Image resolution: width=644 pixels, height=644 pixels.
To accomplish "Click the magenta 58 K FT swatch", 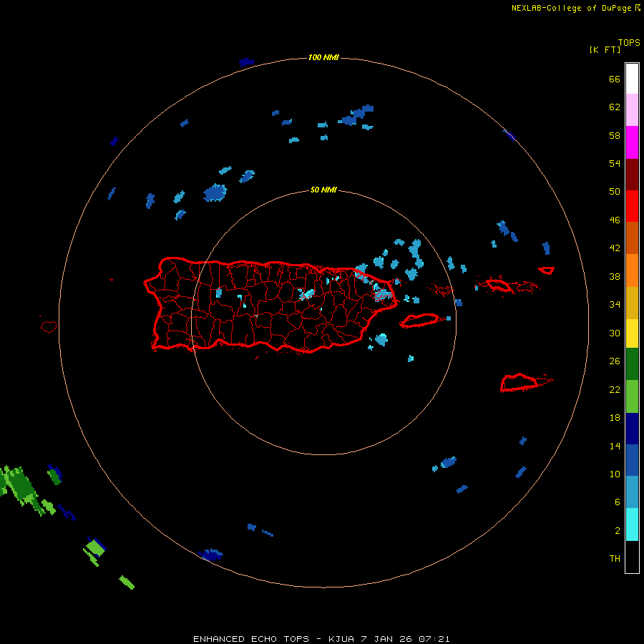I will click(x=632, y=142).
